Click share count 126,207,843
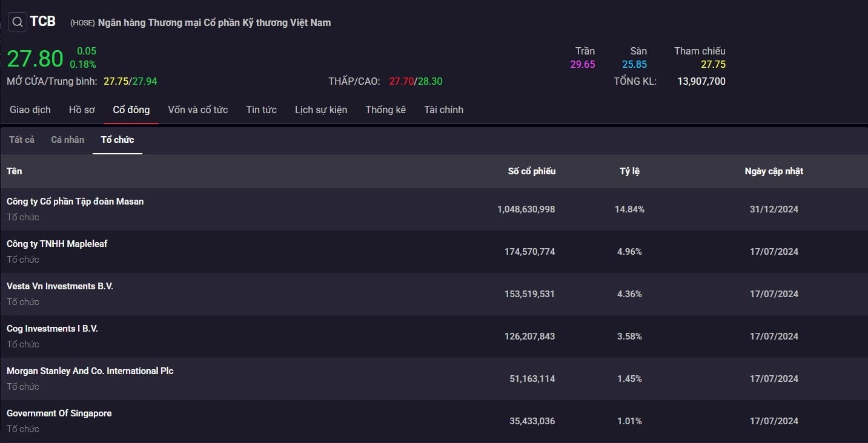This screenshot has width=868, height=443. pos(530,336)
